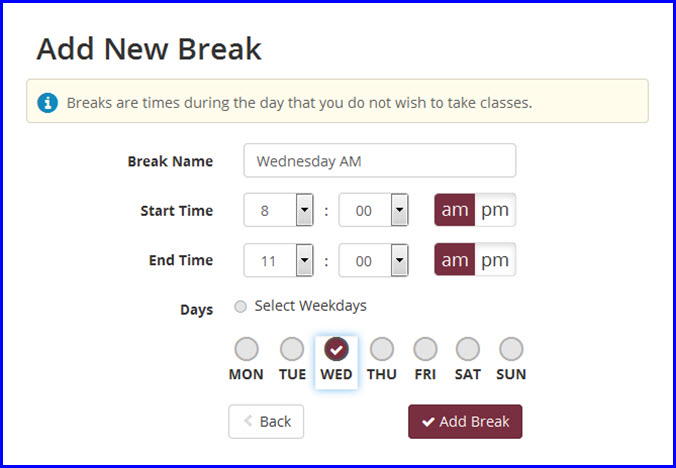Viewport: 676px width, 468px height.
Task: Open the End Time minutes dropdown
Action: [x=373, y=260]
